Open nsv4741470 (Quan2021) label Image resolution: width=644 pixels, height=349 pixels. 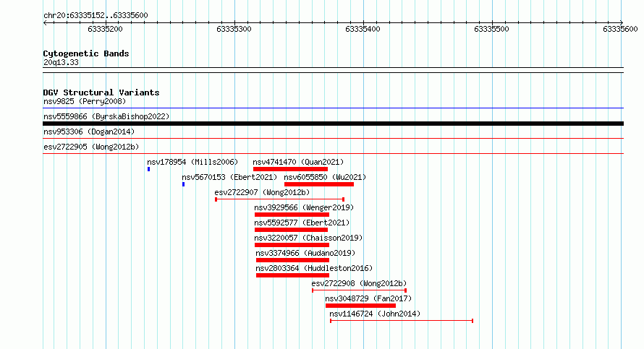click(298, 162)
